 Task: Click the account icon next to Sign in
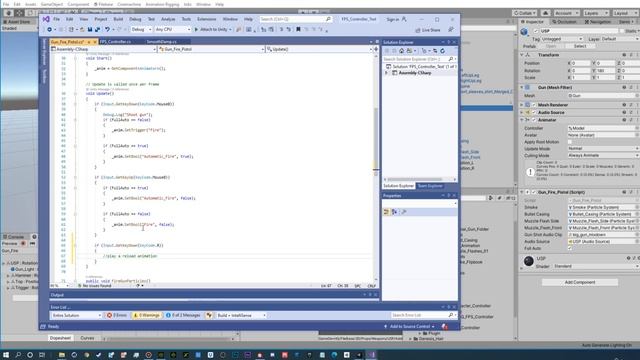(404, 19)
